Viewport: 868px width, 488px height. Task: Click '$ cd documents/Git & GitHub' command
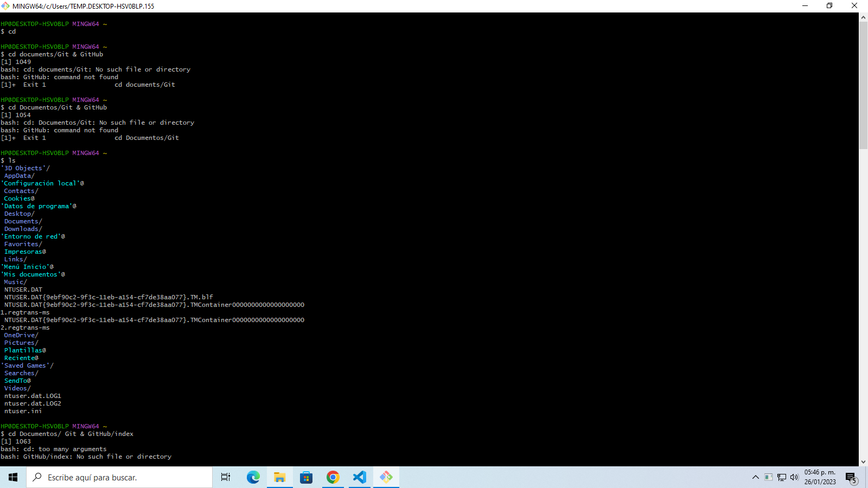[52, 54]
